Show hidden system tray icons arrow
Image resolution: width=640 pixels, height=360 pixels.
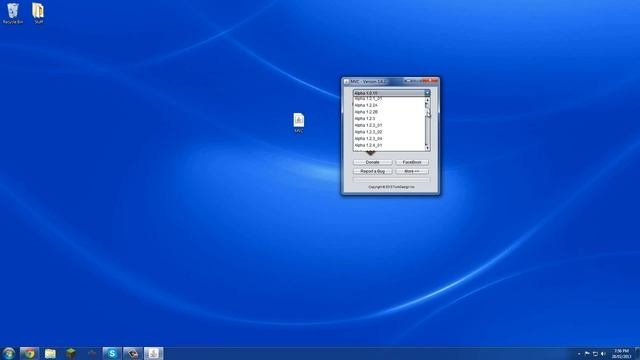pyautogui.click(x=579, y=354)
